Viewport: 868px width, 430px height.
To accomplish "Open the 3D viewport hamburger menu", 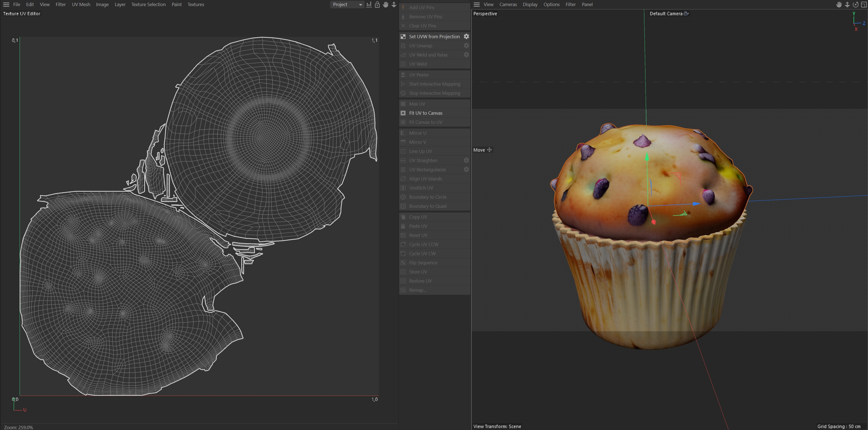I will coord(476,4).
